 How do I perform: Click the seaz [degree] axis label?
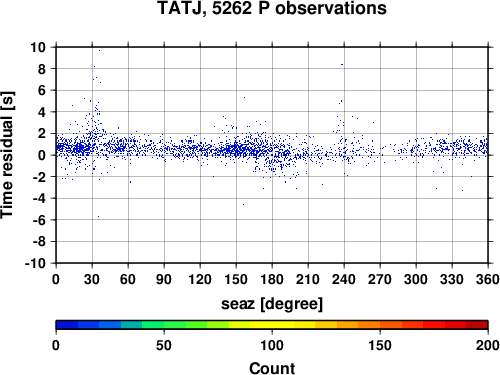tap(272, 304)
